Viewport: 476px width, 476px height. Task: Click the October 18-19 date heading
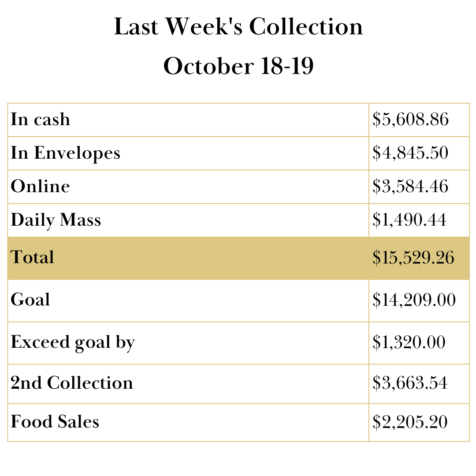click(x=238, y=67)
